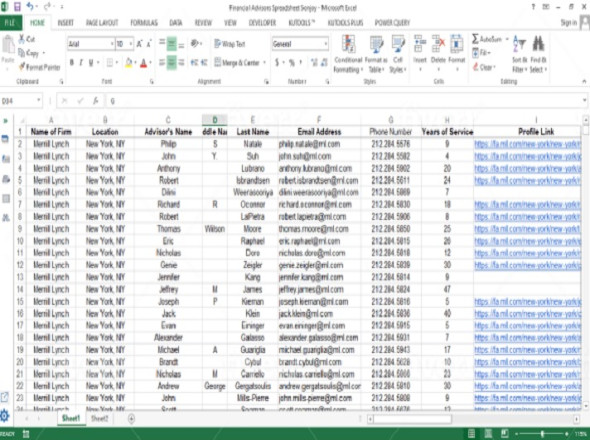The image size is (590, 440).
Task: Click the Format Painter icon
Action: [22, 67]
